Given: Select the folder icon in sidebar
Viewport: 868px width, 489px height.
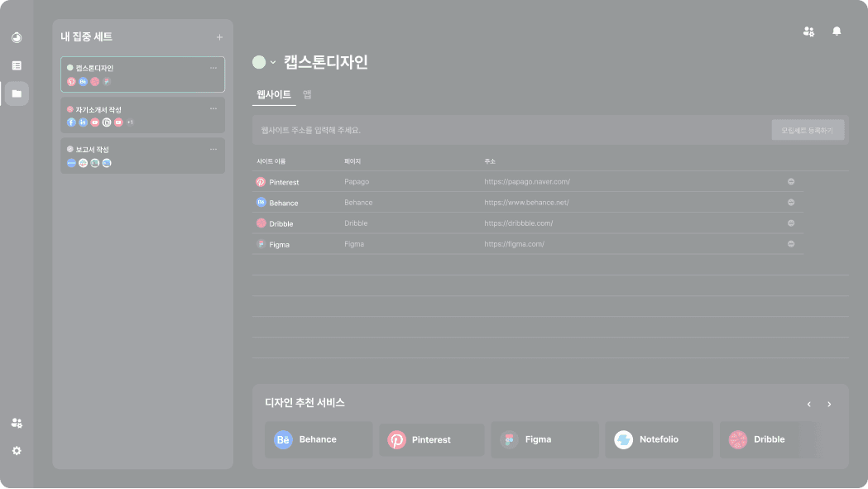Looking at the screenshot, I should pyautogui.click(x=17, y=93).
